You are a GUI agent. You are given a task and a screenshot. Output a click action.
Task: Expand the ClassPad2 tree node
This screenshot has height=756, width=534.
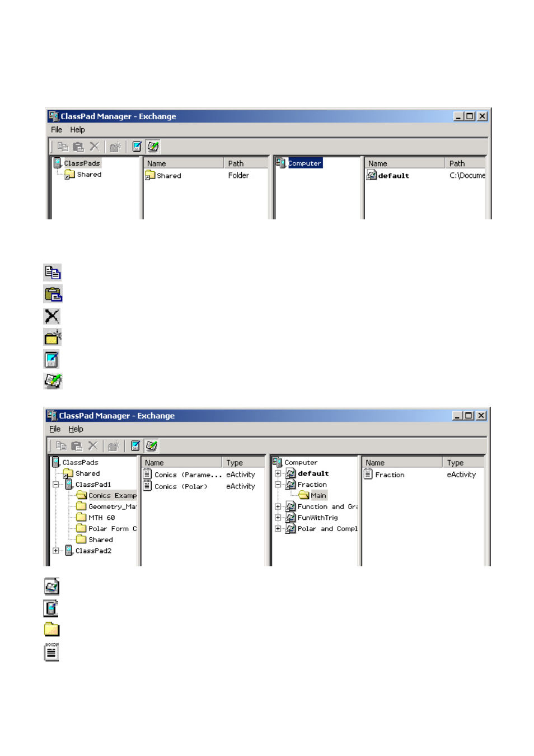56,551
